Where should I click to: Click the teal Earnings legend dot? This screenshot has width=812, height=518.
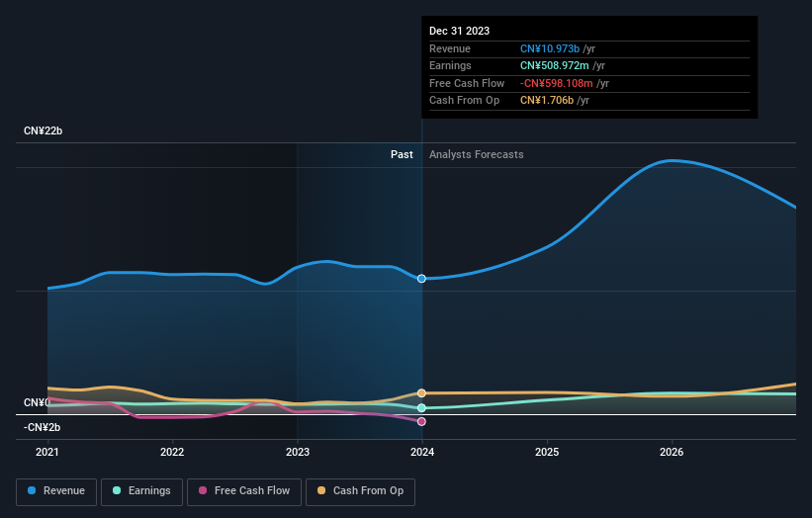tap(117, 490)
